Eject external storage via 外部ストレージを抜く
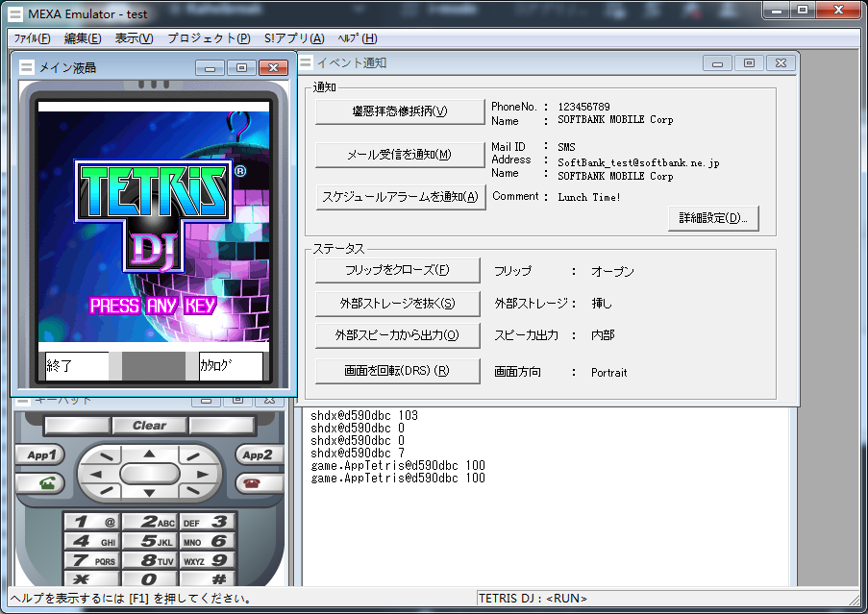The height and width of the screenshot is (614, 868). click(398, 303)
